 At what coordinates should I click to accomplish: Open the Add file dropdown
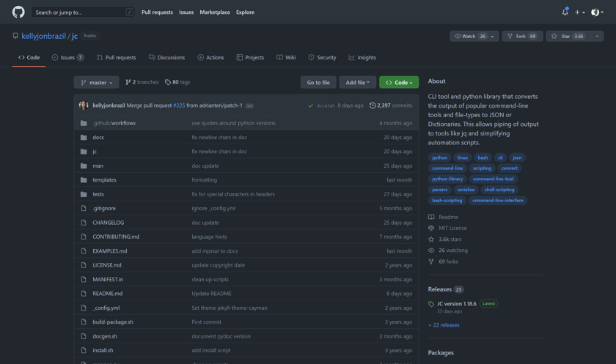click(358, 82)
